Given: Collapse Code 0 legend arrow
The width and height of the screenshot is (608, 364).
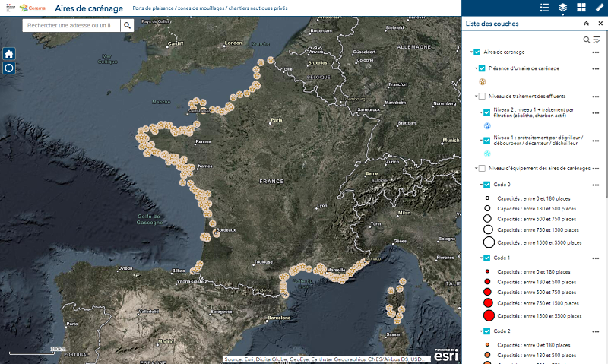Looking at the screenshot, I should [481, 185].
